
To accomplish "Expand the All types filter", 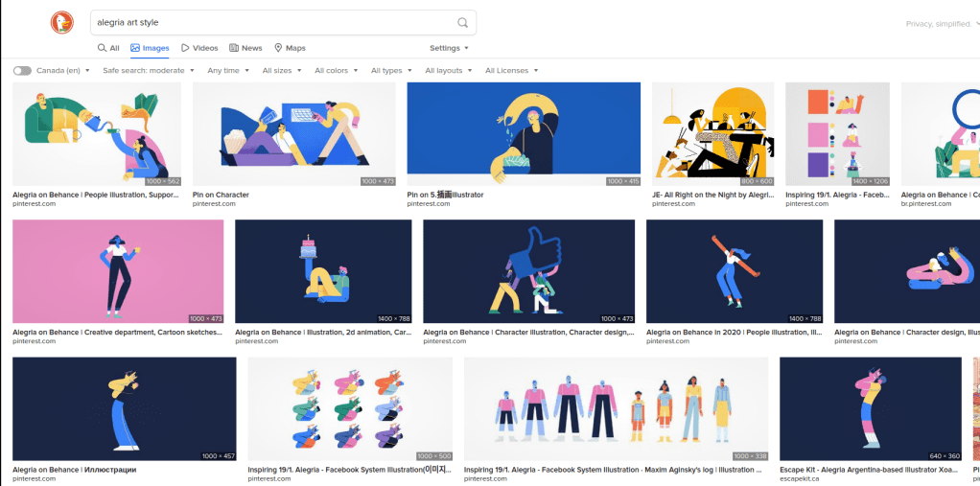I will [391, 71].
